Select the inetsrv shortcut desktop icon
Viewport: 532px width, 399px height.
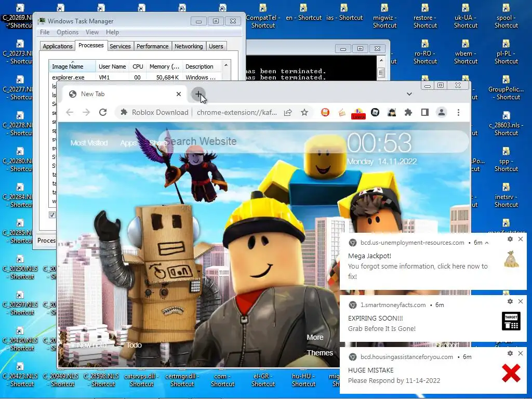click(x=506, y=196)
